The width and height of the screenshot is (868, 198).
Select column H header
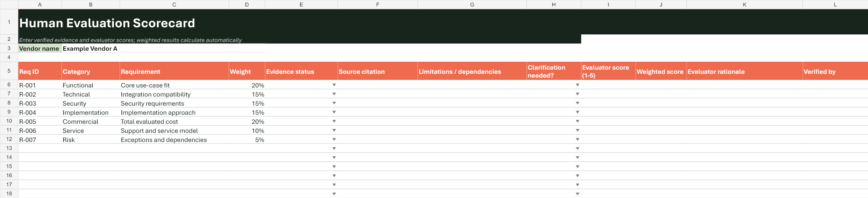554,5
